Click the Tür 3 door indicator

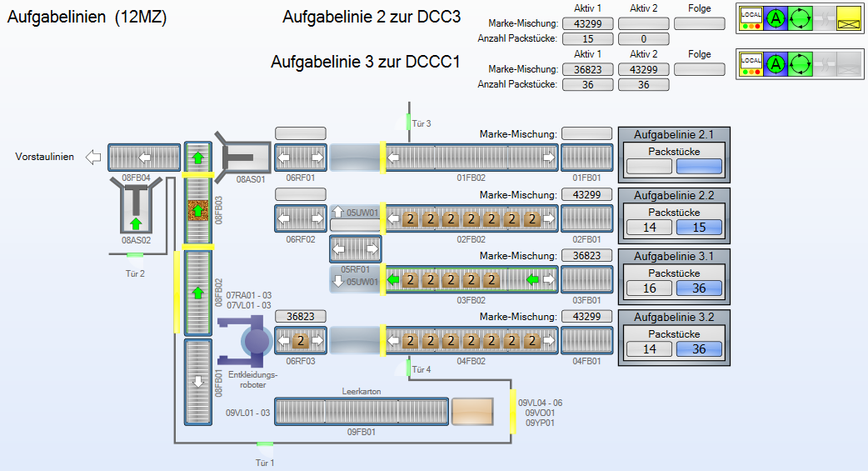click(409, 123)
